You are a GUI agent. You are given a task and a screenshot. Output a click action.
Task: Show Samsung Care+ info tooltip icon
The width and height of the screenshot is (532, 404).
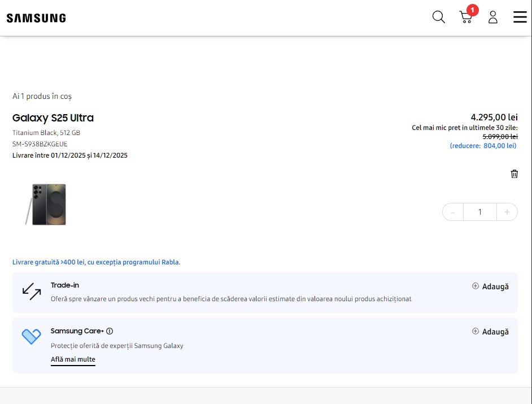pos(110,331)
